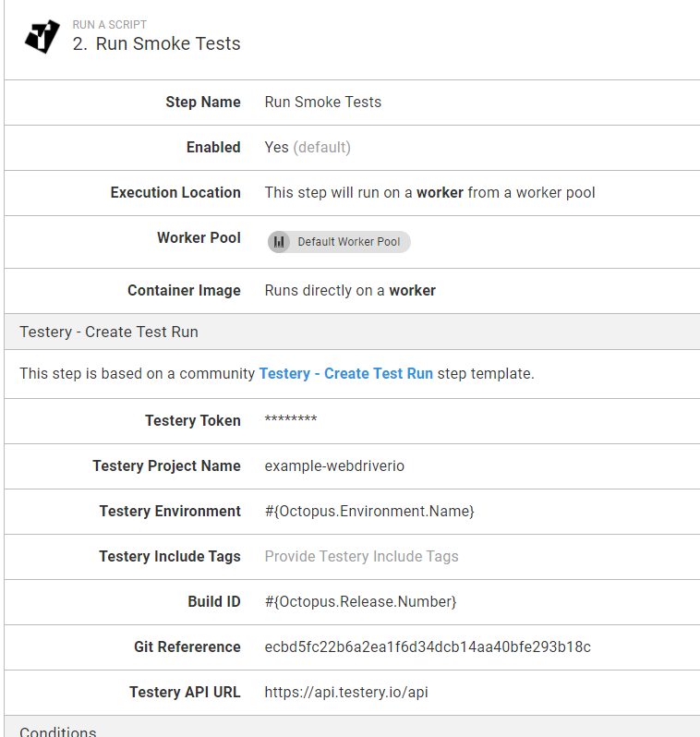Image resolution: width=700 pixels, height=737 pixels.
Task: Expand the 'Testery - Create Test Run' section header
Action: [352, 332]
